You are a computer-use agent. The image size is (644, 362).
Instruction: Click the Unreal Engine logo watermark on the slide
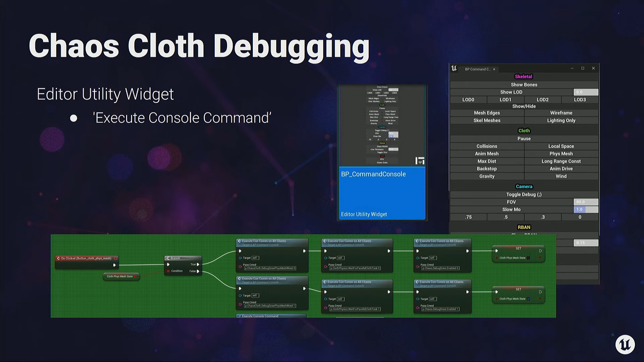tap(625, 344)
